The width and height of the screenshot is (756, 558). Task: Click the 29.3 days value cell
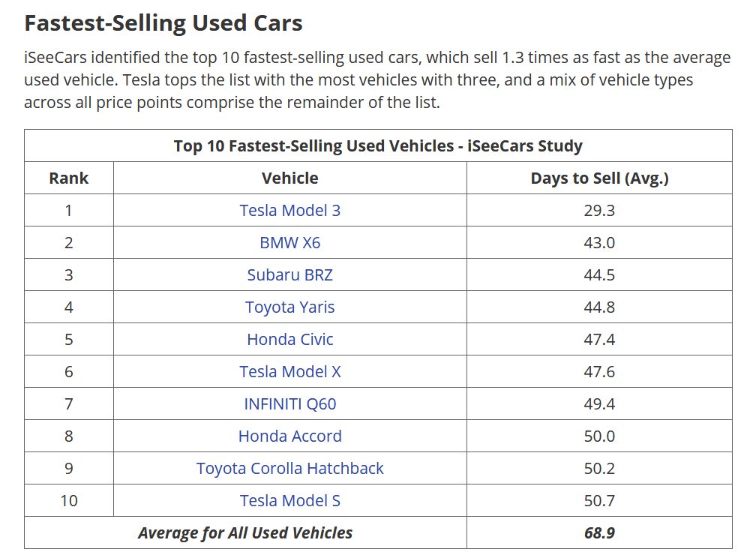[598, 211]
